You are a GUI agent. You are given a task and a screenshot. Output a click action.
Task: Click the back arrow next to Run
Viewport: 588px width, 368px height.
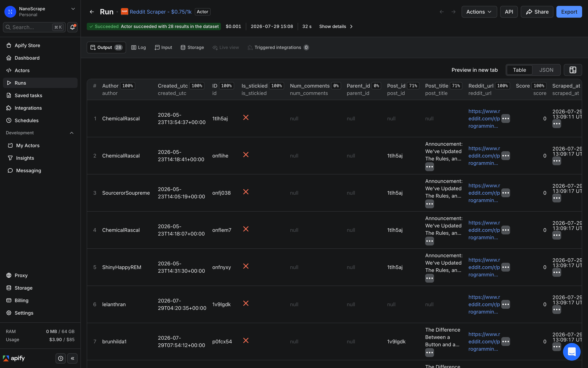point(92,12)
